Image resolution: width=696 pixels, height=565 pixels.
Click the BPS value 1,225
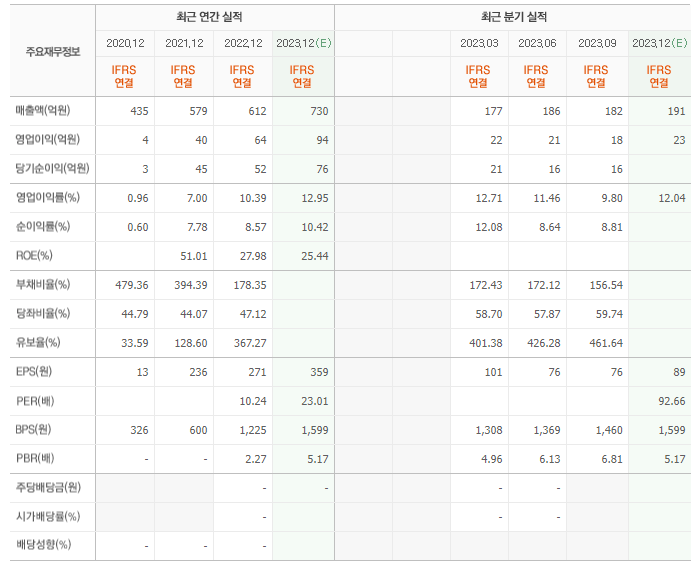tap(253, 430)
